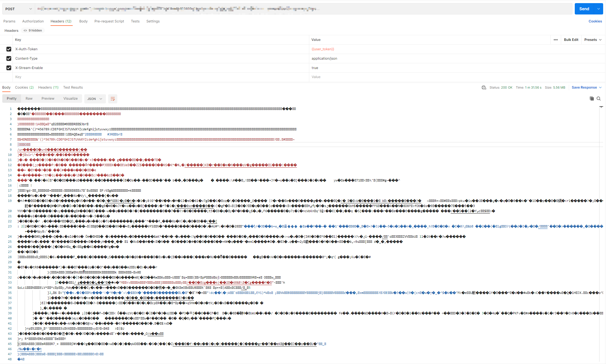606x364 pixels.
Task: Click the wrap lines icon
Action: tap(113, 99)
